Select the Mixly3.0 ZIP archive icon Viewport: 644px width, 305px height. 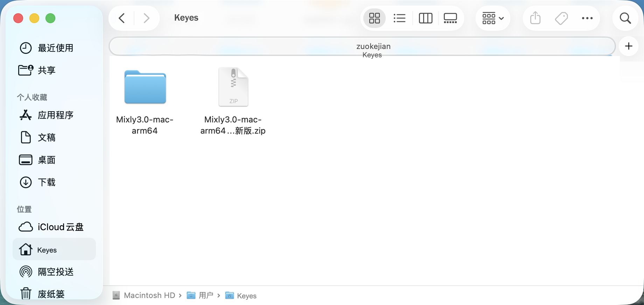click(x=233, y=87)
